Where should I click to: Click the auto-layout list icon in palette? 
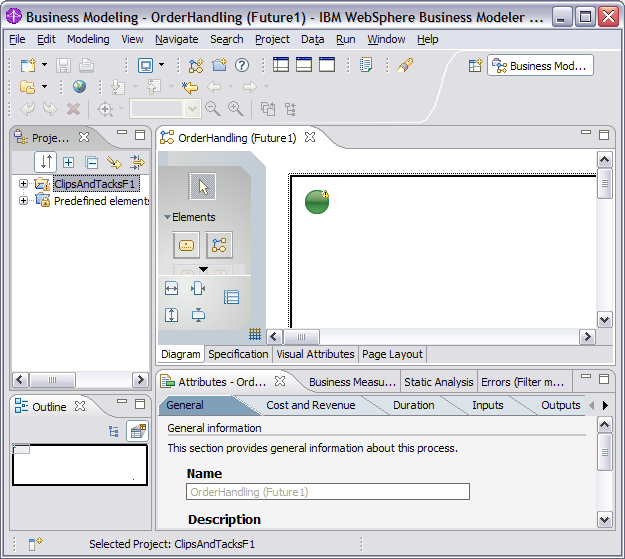pyautogui.click(x=231, y=297)
